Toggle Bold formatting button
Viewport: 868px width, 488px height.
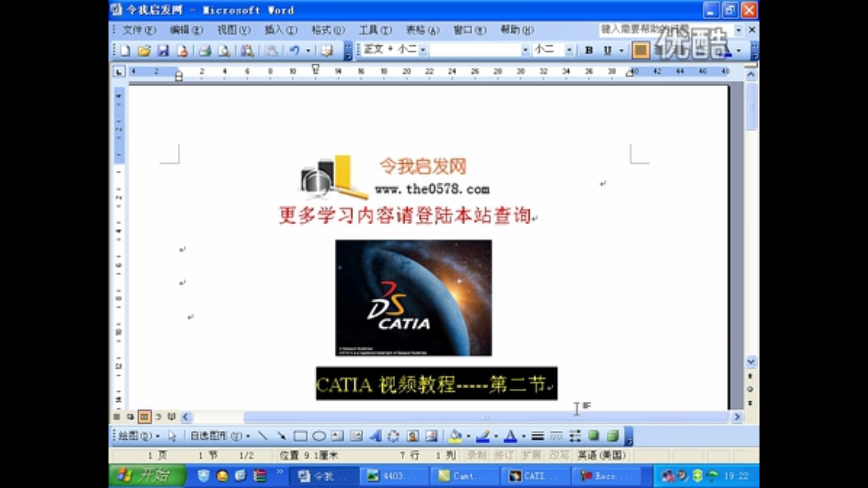click(x=589, y=50)
